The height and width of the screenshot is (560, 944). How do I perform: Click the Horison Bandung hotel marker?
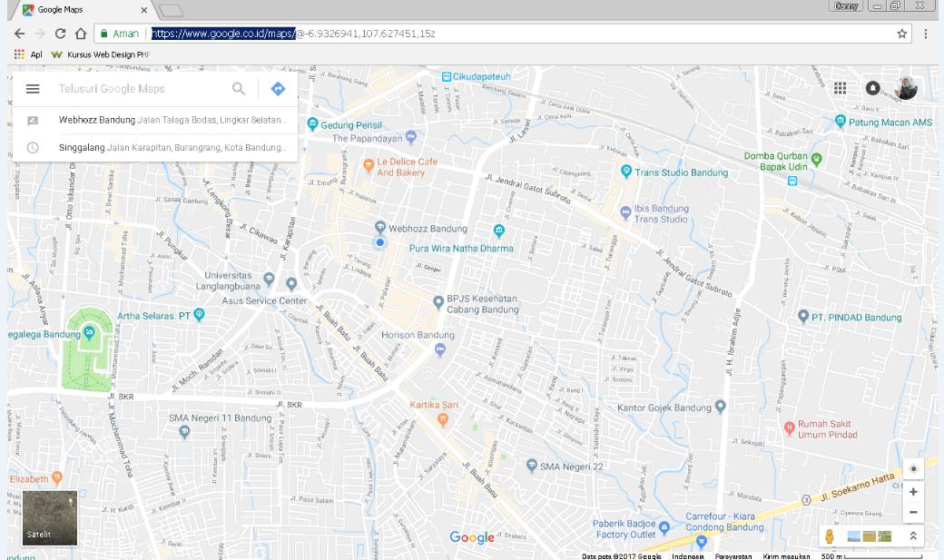tap(440, 349)
